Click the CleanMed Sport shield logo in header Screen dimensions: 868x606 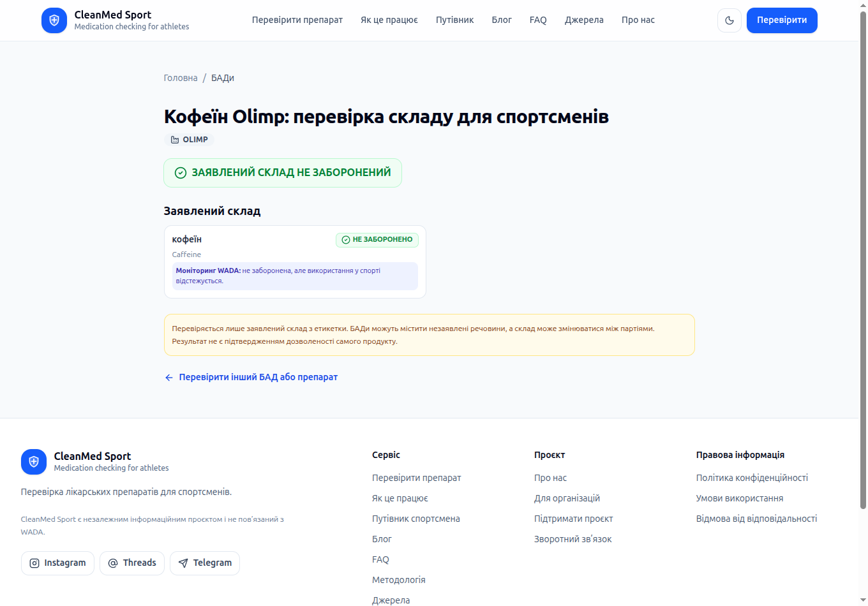[x=54, y=20]
